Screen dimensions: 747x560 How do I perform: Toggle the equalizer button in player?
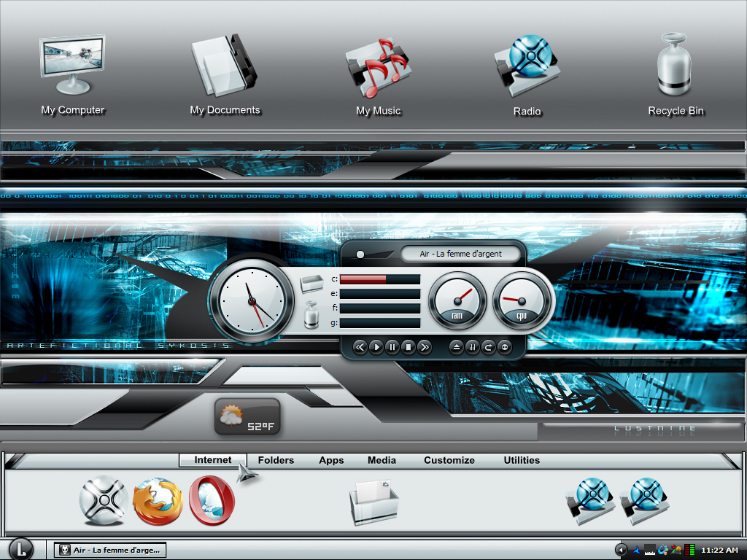[x=472, y=347]
